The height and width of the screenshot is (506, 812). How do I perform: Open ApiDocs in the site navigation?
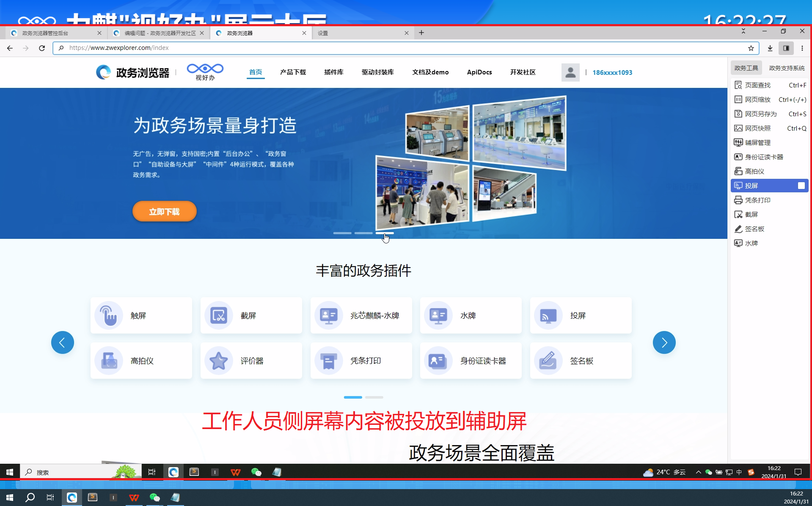pos(479,72)
